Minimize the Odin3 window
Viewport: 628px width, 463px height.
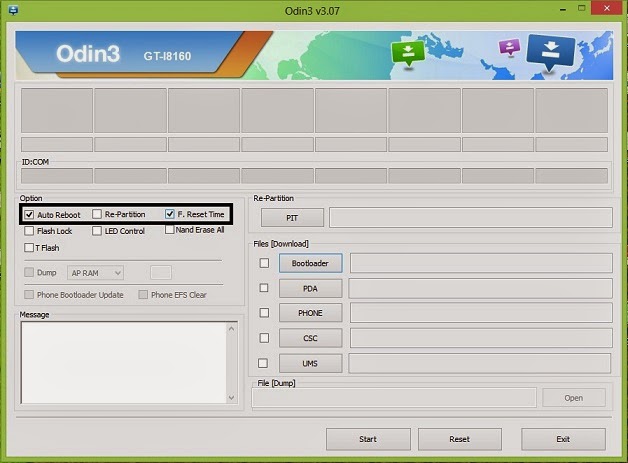coord(563,8)
